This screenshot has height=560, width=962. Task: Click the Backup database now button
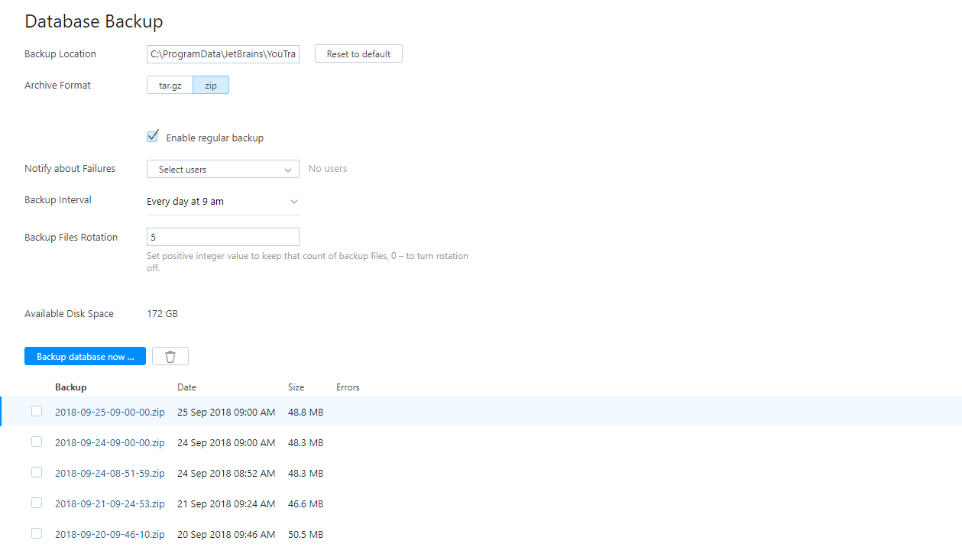pos(85,355)
